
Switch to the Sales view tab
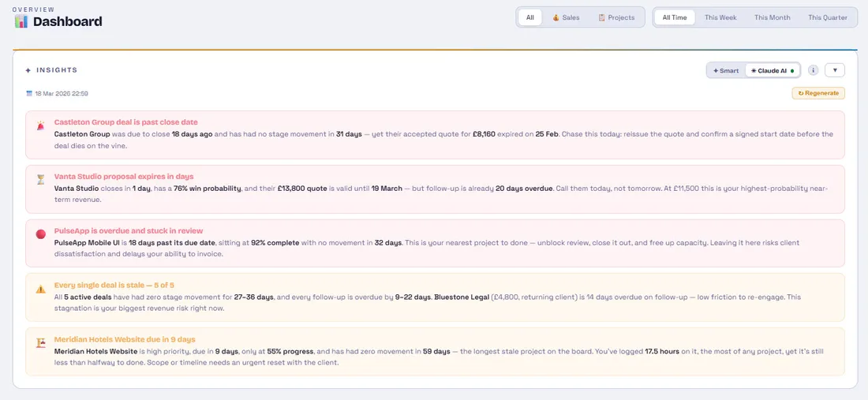tap(565, 17)
